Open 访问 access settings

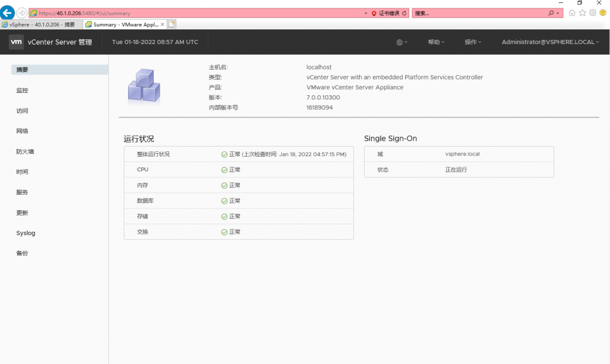click(x=22, y=111)
